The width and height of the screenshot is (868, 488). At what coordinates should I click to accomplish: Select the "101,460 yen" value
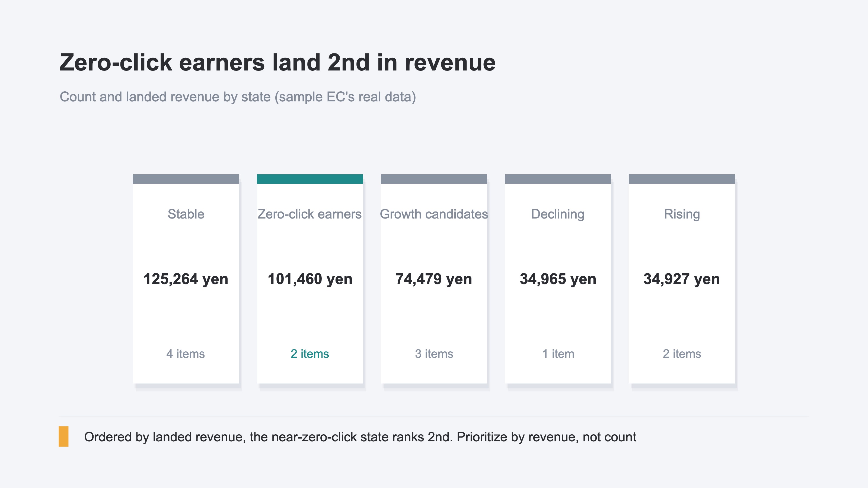[x=310, y=279]
